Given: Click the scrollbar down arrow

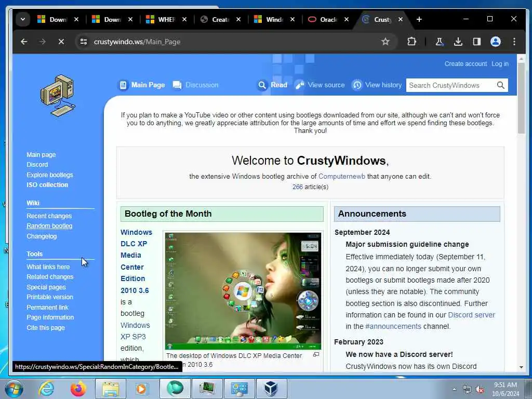Looking at the screenshot, I should (x=521, y=367).
